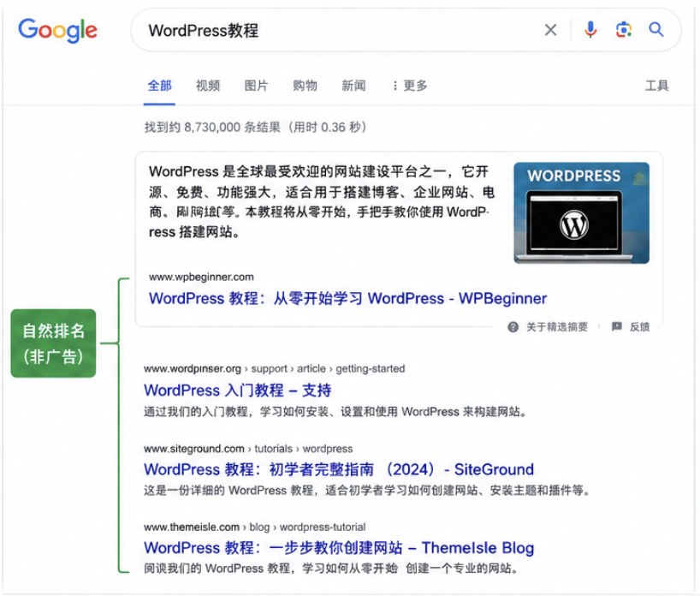Switch to the 图片 tab
The height and width of the screenshot is (596, 700).
pyautogui.click(x=256, y=86)
